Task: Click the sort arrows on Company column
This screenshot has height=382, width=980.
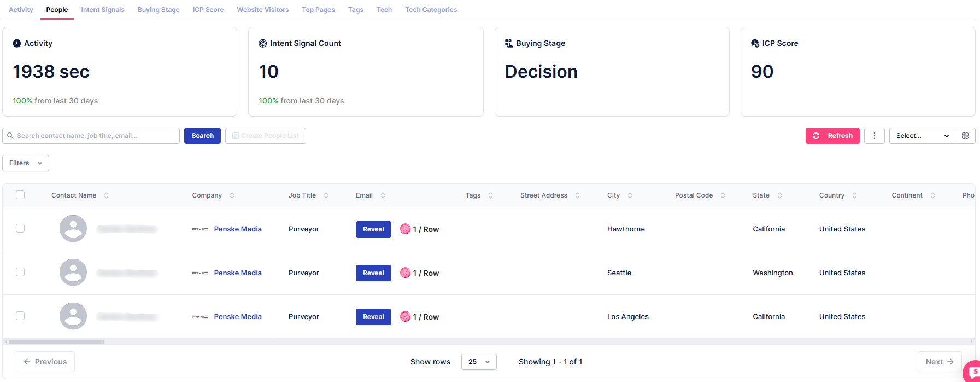Action: tap(232, 195)
